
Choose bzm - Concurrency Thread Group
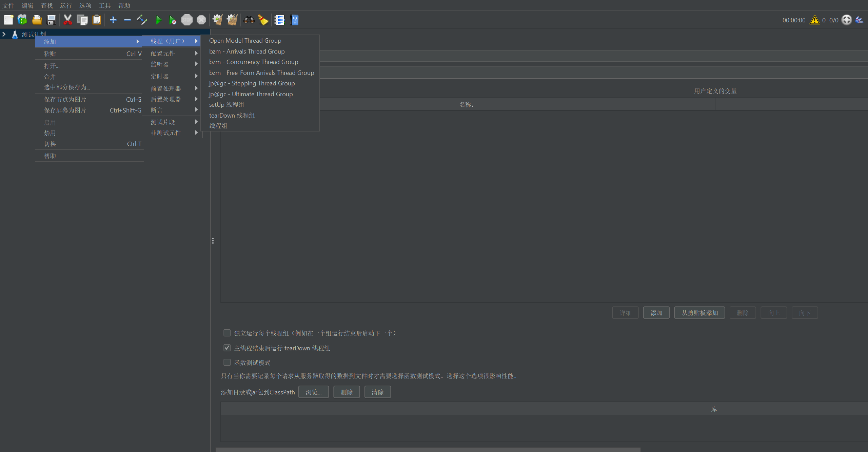tap(254, 62)
